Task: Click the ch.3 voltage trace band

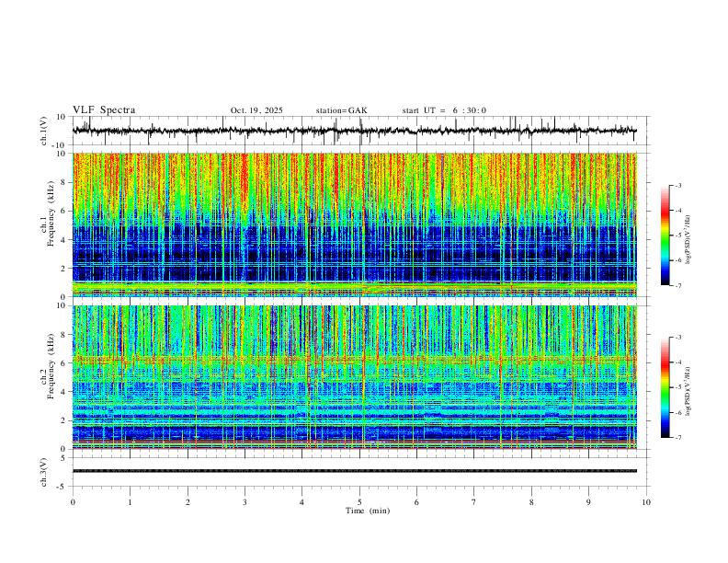Action: (x=354, y=471)
